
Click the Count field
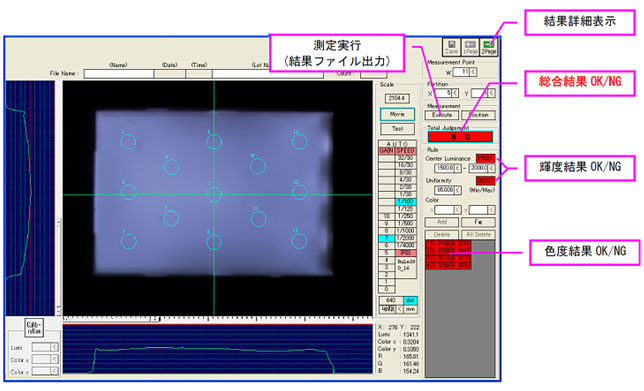(373, 74)
